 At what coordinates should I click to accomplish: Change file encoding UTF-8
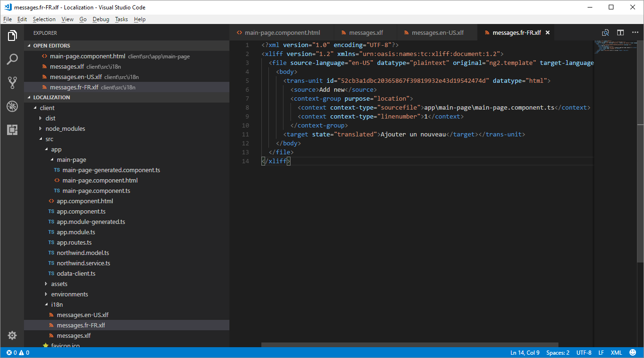584,352
